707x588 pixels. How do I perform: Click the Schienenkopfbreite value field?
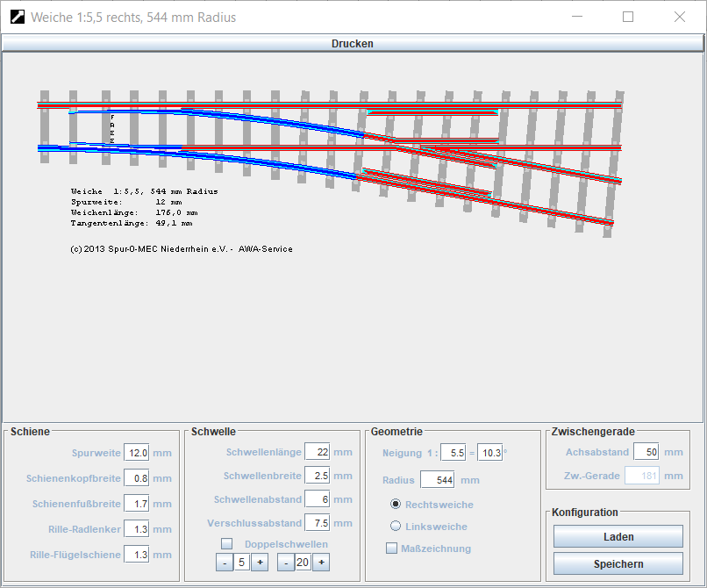[x=137, y=478]
